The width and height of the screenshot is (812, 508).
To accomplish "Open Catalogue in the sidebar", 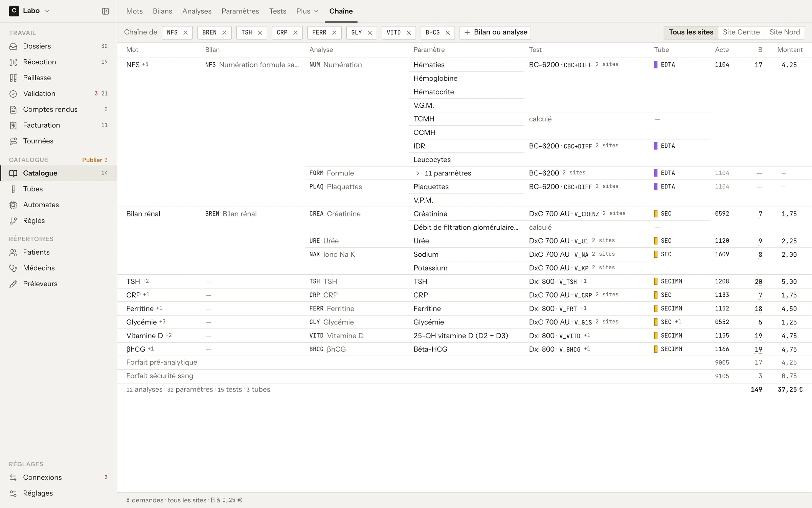I will click(58, 173).
